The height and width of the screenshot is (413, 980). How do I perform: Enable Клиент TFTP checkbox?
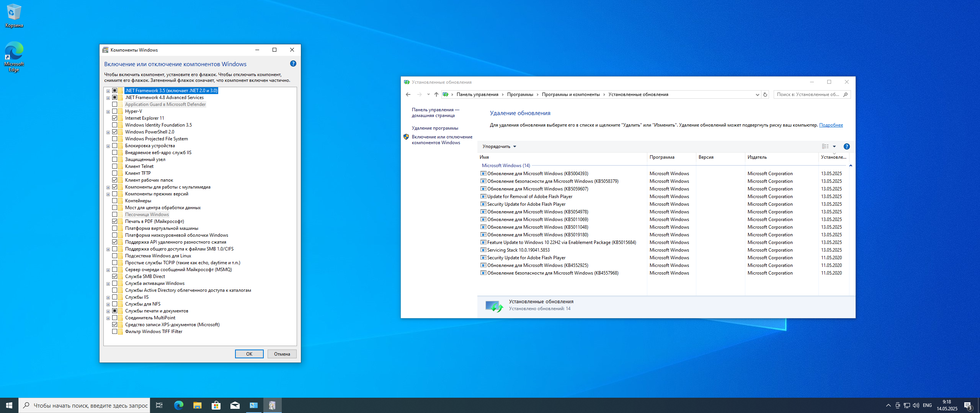pyautogui.click(x=114, y=173)
